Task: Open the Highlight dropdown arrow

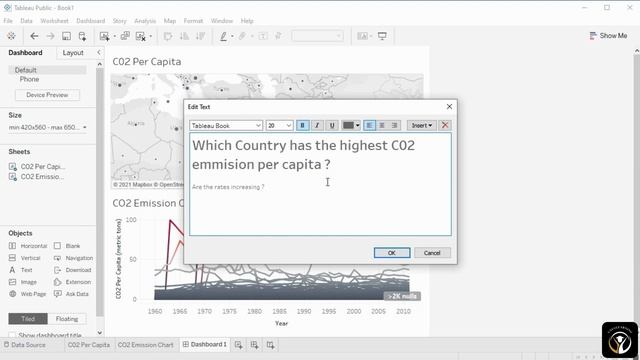Action: click(x=232, y=36)
